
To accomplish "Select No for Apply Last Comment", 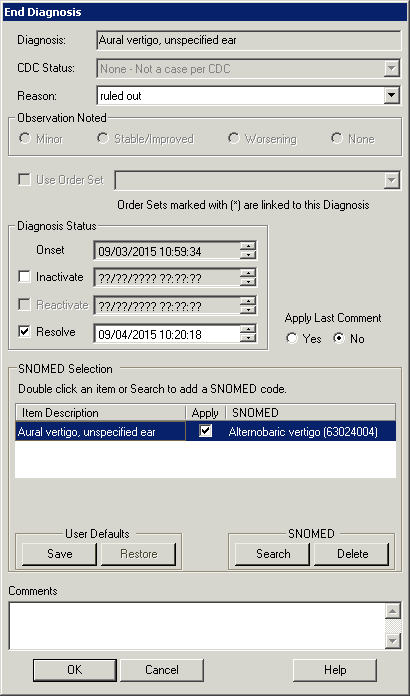I will (x=339, y=339).
